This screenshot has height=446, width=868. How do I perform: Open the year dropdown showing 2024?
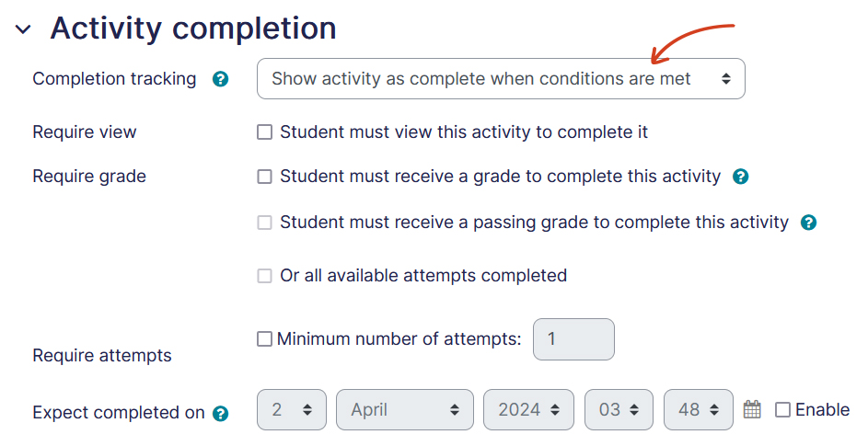(x=528, y=410)
